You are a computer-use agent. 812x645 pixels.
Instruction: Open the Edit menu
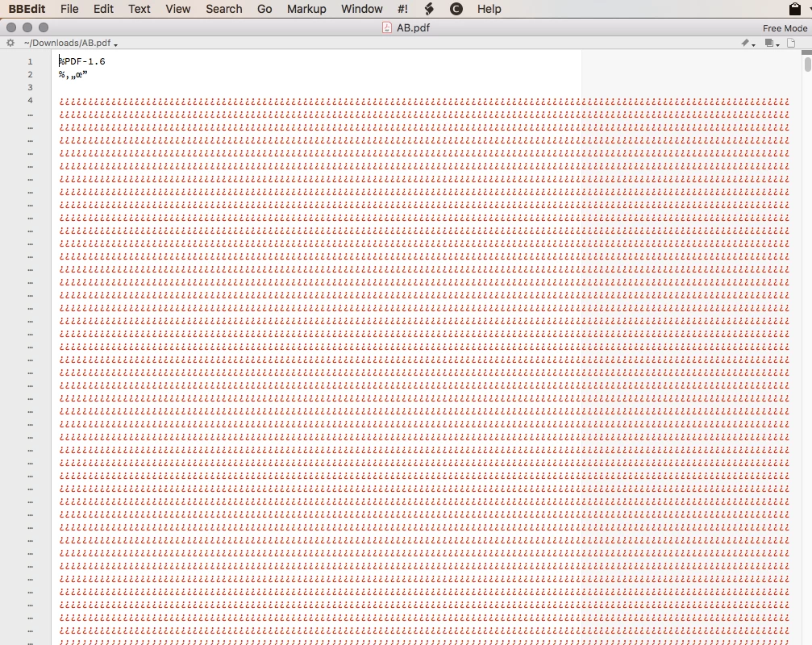pos(103,9)
